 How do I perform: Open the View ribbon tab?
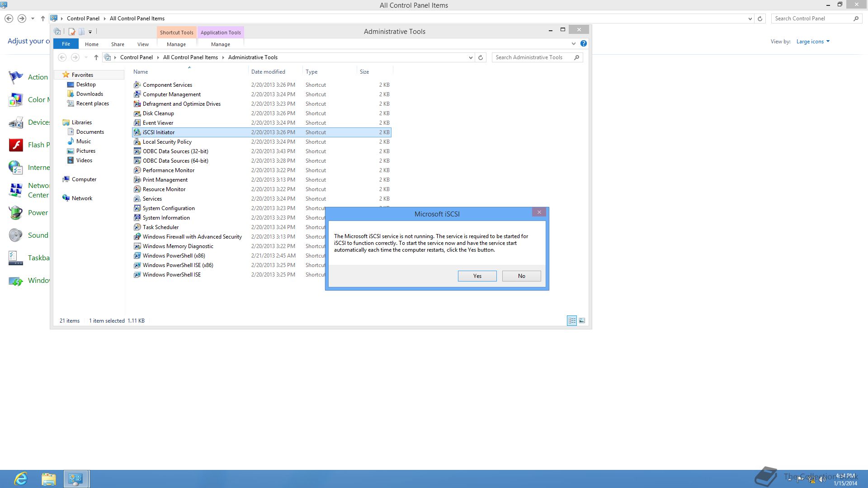(143, 44)
